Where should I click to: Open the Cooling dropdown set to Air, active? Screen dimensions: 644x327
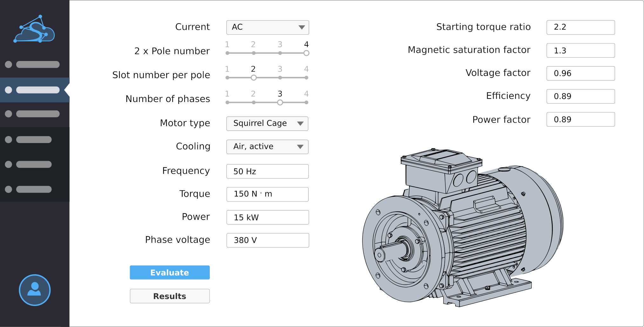(x=267, y=146)
